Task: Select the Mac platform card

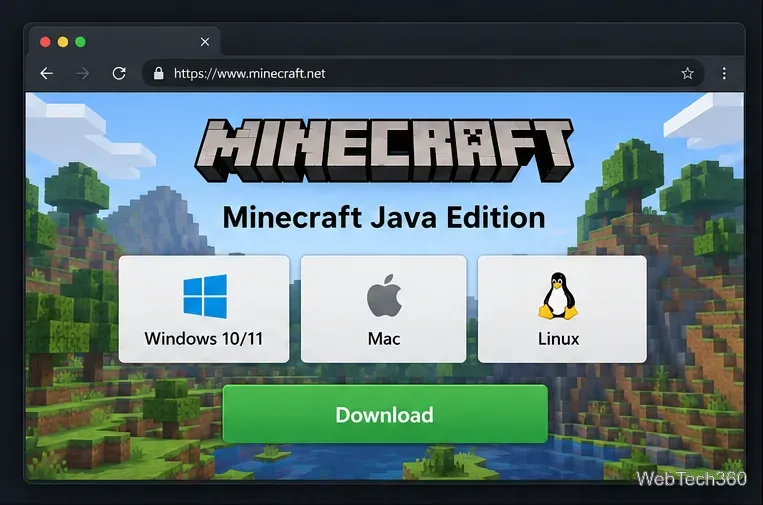Action: pos(383,309)
